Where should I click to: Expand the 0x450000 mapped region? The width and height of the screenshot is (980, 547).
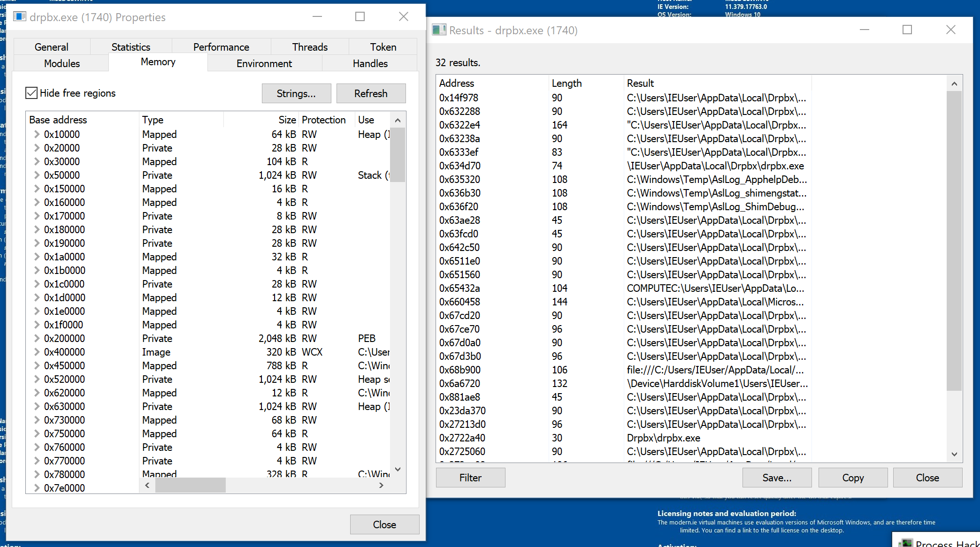36,365
